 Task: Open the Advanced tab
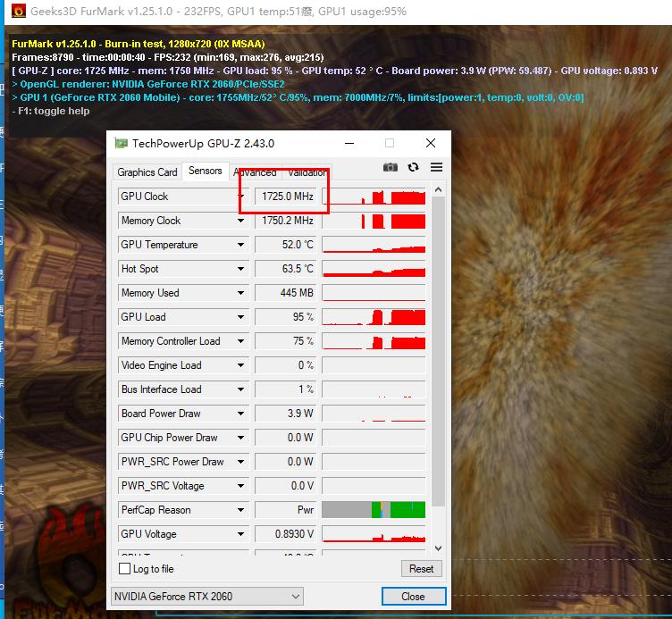coord(255,172)
